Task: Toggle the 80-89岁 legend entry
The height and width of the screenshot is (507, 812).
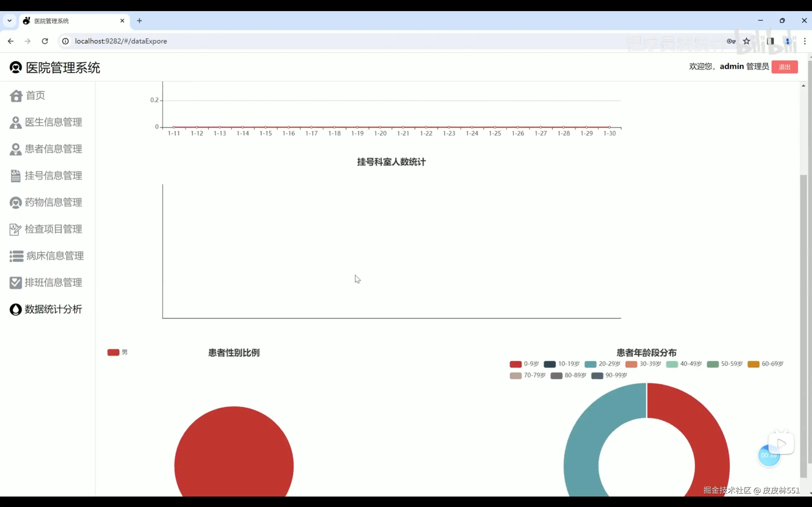Action: [568, 375]
